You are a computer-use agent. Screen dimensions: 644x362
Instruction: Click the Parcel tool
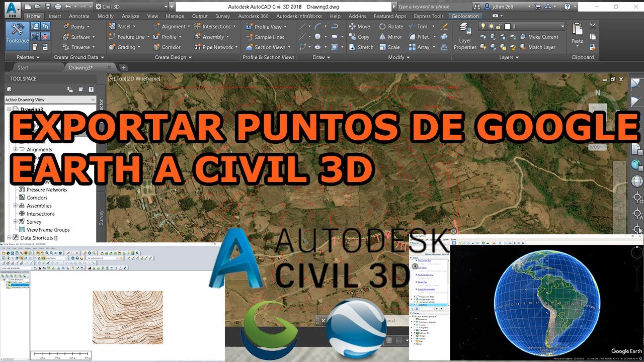click(x=121, y=27)
